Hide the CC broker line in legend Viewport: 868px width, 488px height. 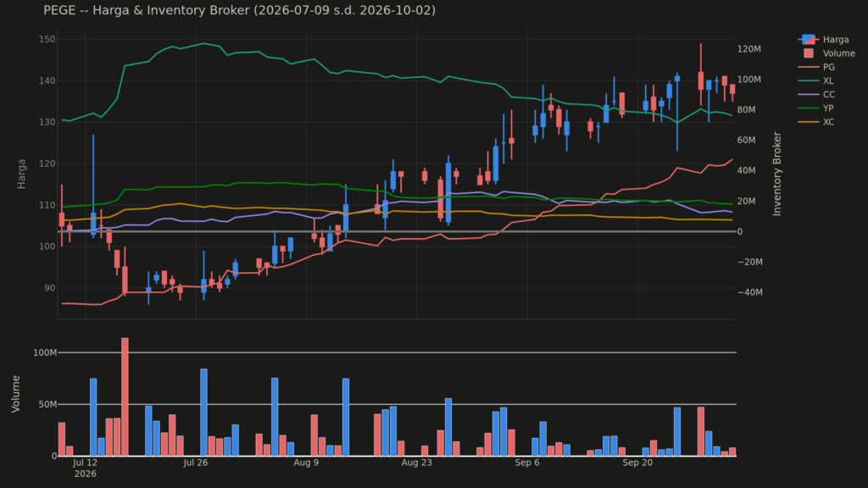tap(816, 95)
